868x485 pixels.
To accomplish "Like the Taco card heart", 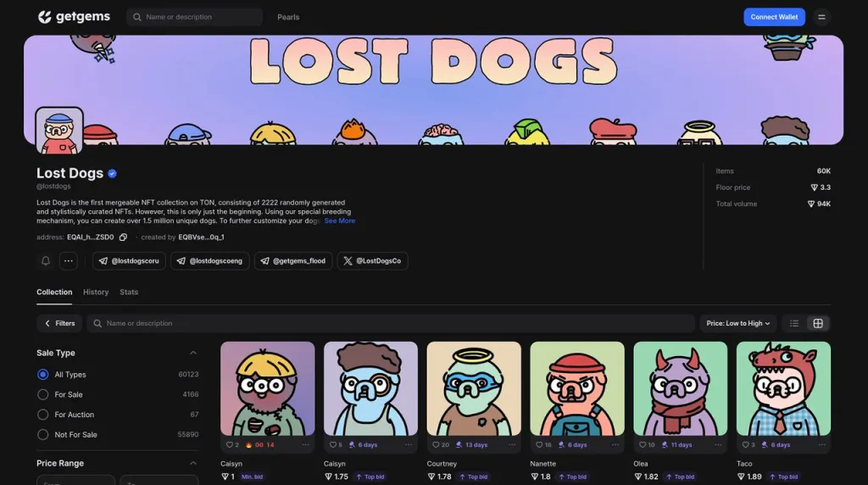I will tap(745, 444).
